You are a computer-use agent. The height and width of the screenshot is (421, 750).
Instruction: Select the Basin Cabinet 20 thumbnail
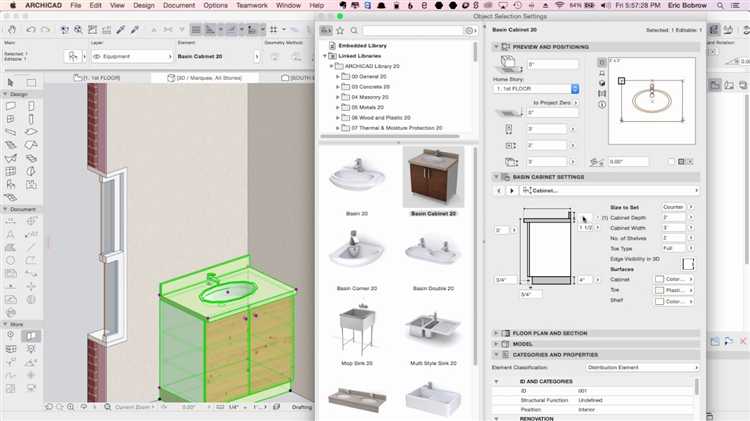433,177
